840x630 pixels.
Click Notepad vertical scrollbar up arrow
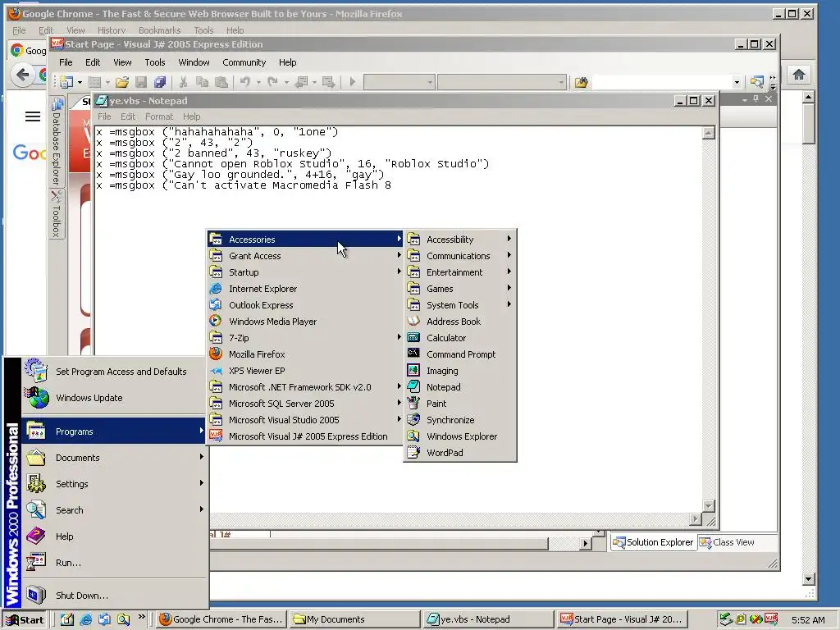click(709, 133)
